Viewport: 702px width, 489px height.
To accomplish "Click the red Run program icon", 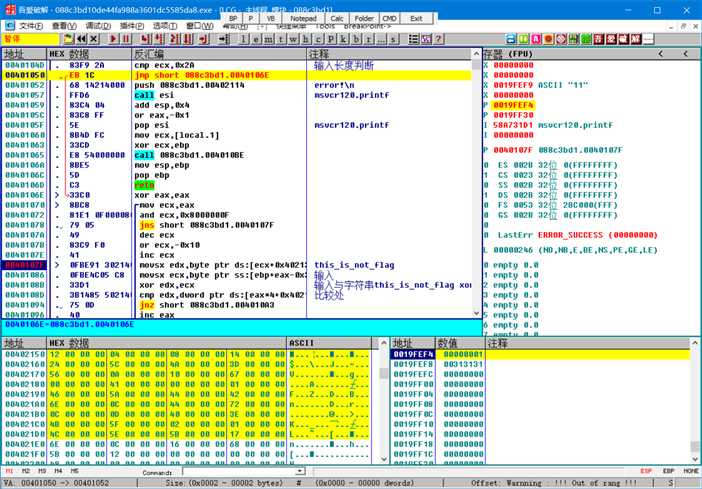I will (114, 39).
